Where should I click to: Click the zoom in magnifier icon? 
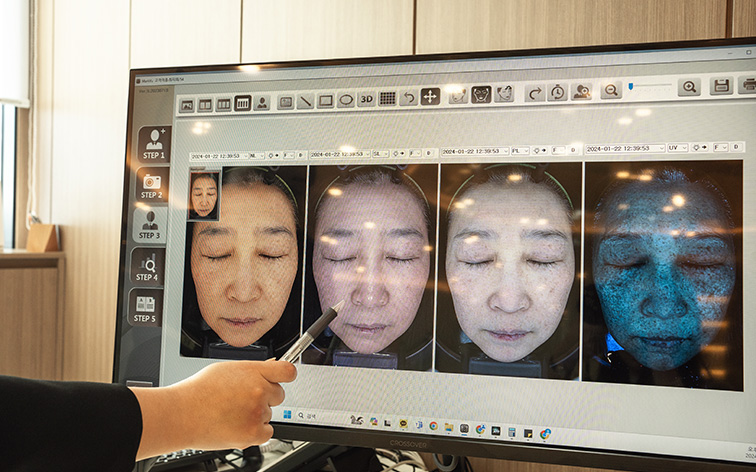[x=689, y=87]
